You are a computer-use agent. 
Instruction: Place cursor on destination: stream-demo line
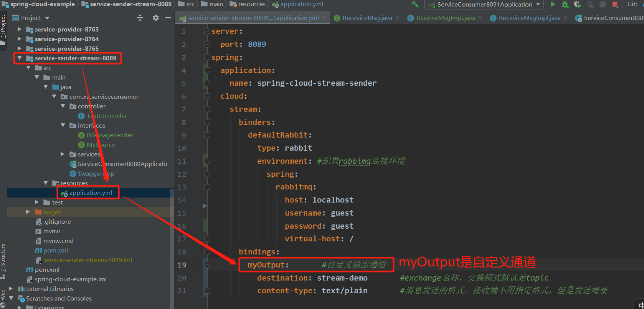pos(312,278)
